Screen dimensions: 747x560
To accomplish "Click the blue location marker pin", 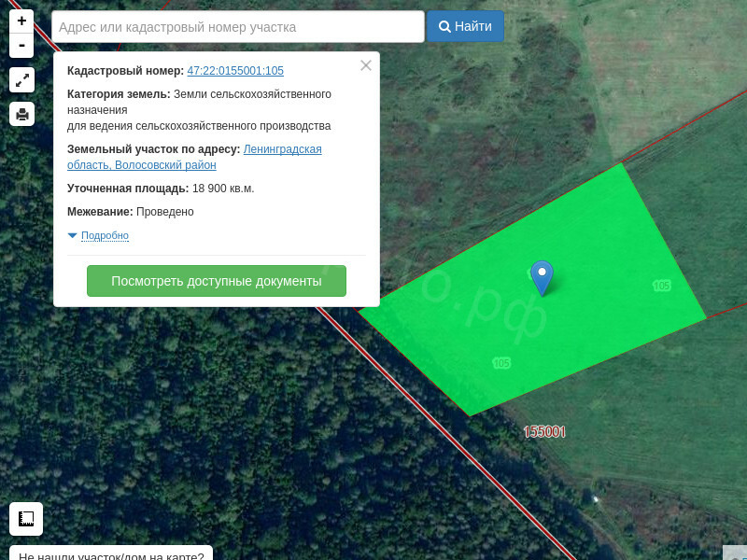I will pos(542,276).
